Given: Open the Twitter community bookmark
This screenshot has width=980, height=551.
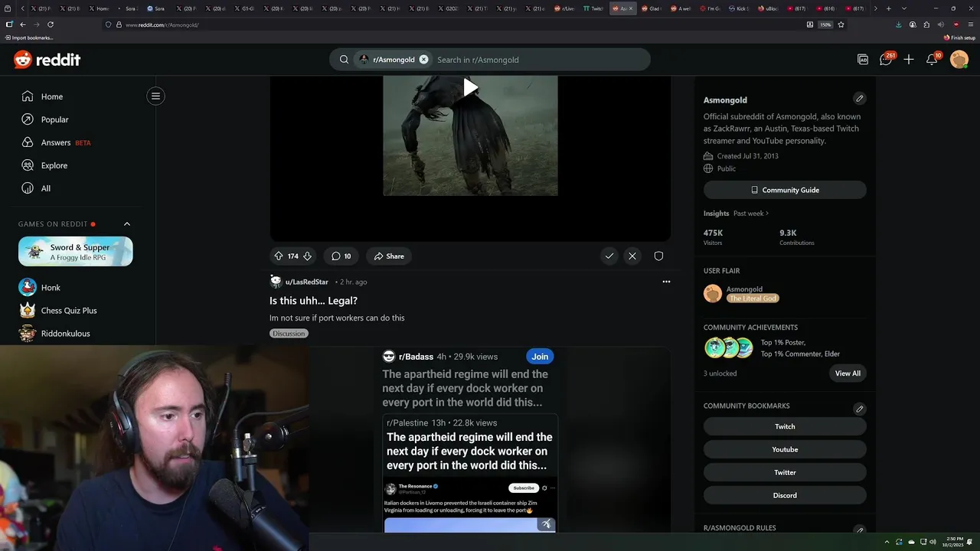Looking at the screenshot, I should [x=785, y=472].
